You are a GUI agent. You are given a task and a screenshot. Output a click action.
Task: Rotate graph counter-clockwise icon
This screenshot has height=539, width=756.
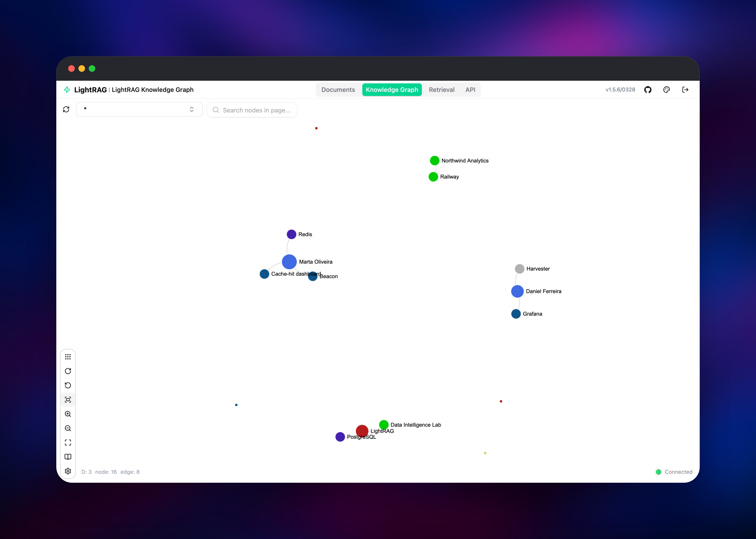tap(68, 385)
